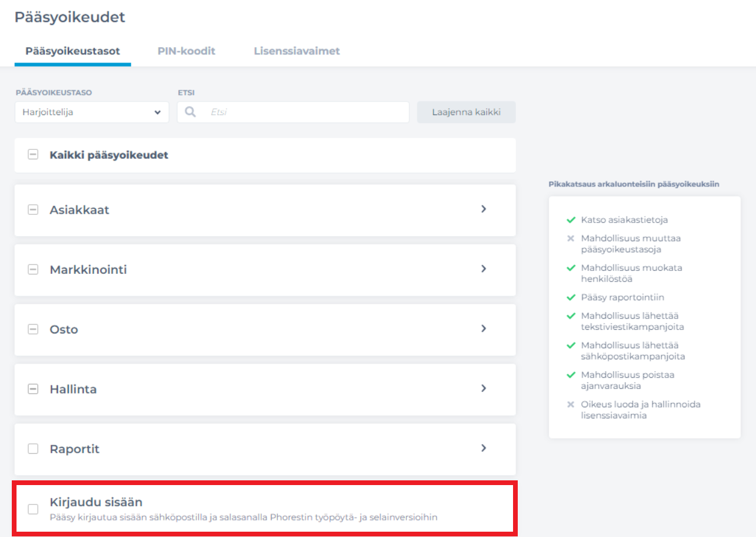The image size is (756, 537).
Task: Click the search magnifier icon
Action: click(x=190, y=112)
